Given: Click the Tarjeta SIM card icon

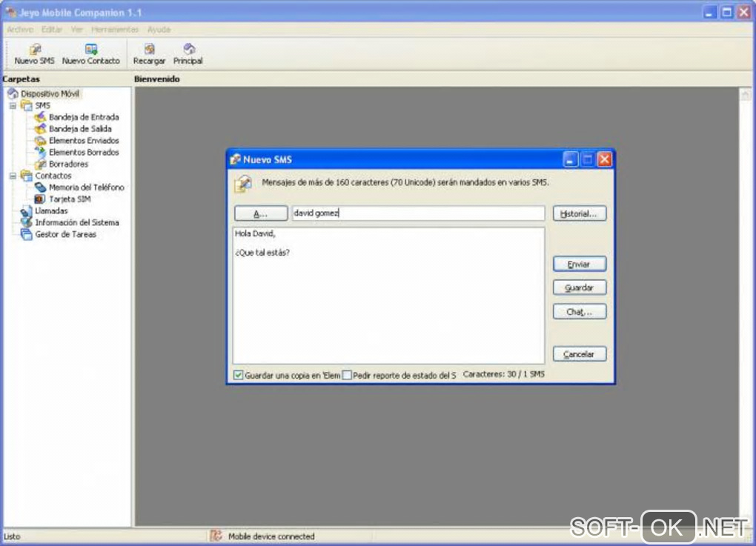Looking at the screenshot, I should tap(41, 199).
